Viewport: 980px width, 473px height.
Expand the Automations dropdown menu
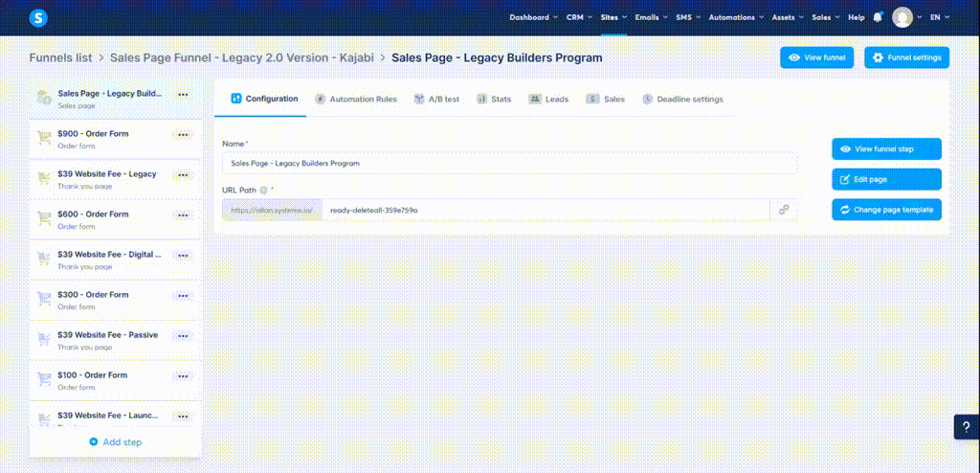click(x=736, y=17)
